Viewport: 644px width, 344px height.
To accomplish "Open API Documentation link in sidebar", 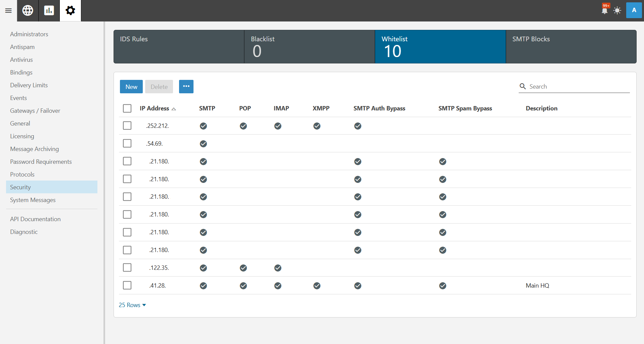I will [35, 219].
